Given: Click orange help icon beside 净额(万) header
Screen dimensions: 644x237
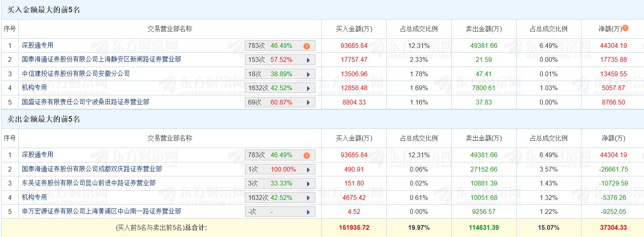Looking at the screenshot, I should pyautogui.click(x=625, y=28).
